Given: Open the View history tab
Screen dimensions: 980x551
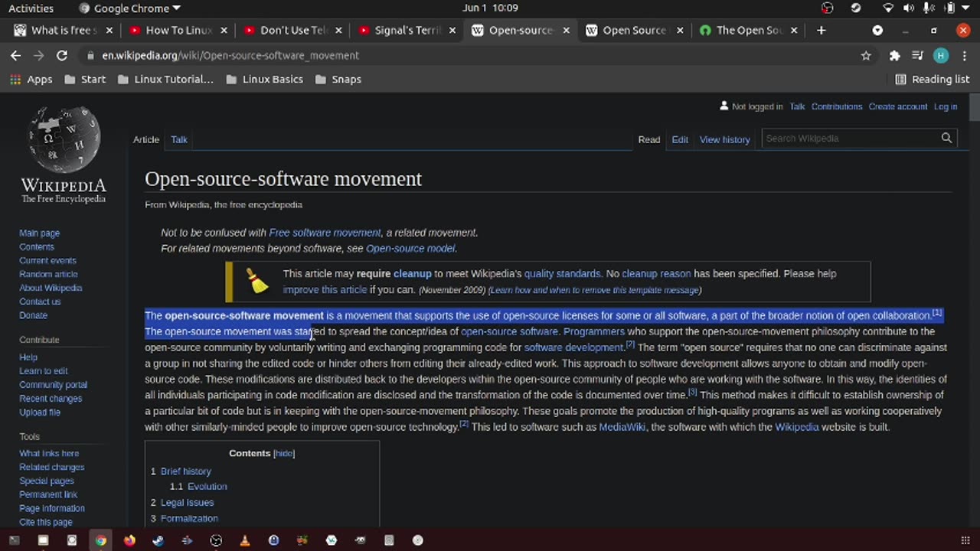Looking at the screenshot, I should click(x=724, y=140).
